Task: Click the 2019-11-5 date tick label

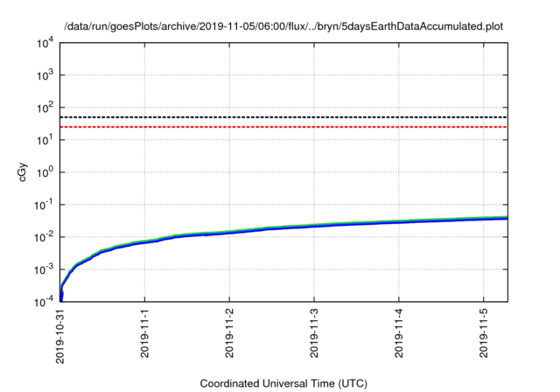Action: (484, 332)
